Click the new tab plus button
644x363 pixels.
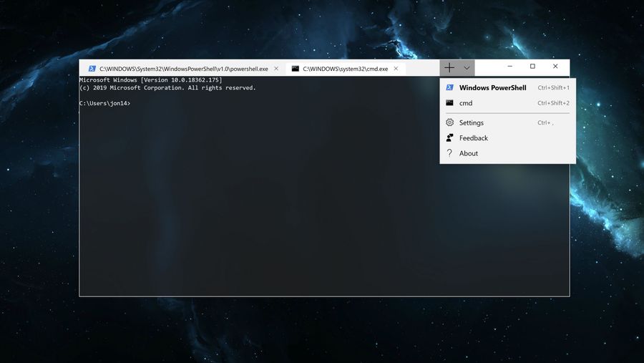pos(449,68)
